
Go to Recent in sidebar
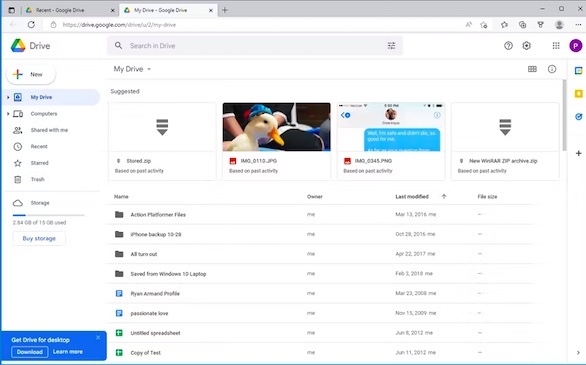tap(39, 146)
